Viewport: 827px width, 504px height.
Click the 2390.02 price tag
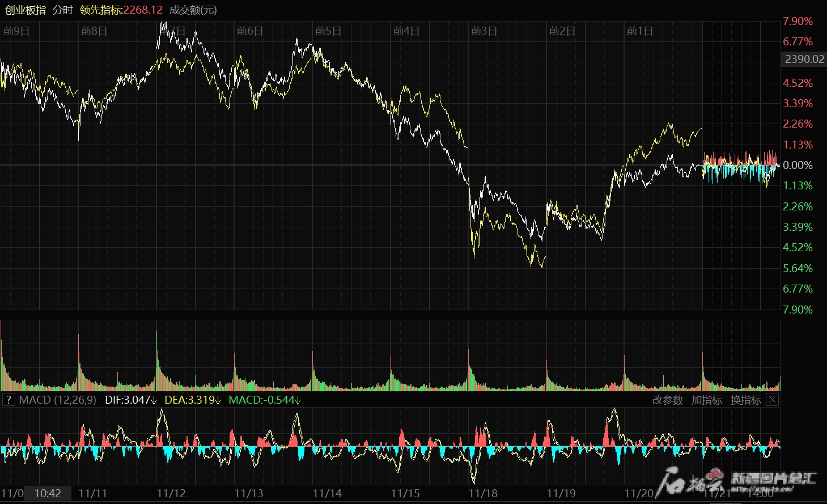(x=804, y=59)
